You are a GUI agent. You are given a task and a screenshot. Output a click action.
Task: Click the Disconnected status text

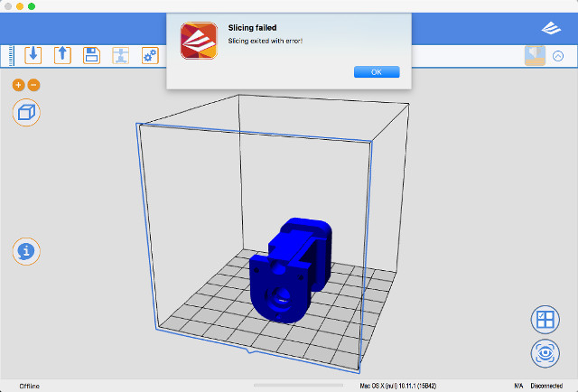[x=546, y=386]
